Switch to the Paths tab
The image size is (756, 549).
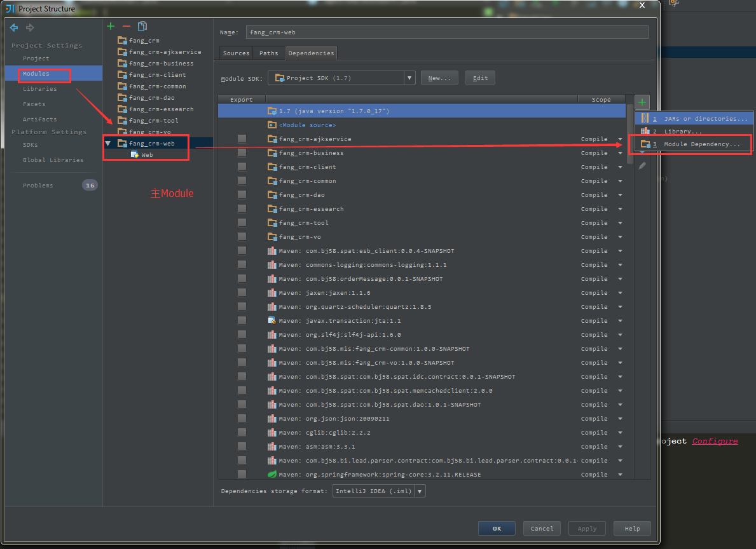268,53
